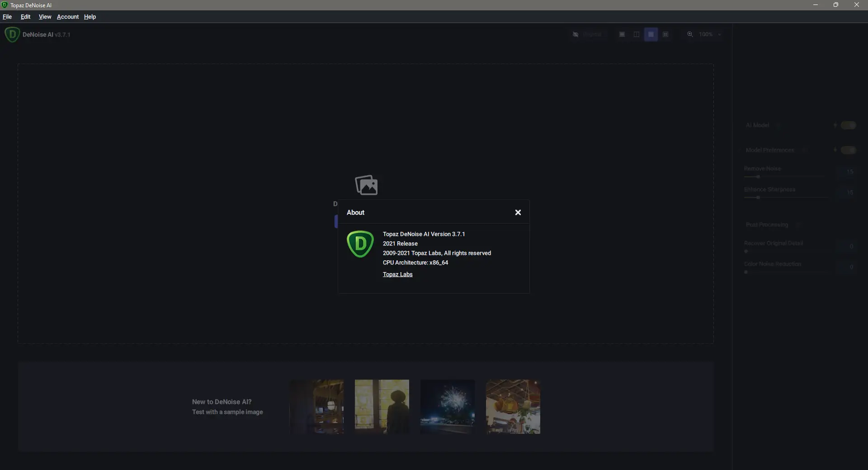The height and width of the screenshot is (470, 868).
Task: Load the silhouette with hat sample image
Action: [x=382, y=407]
